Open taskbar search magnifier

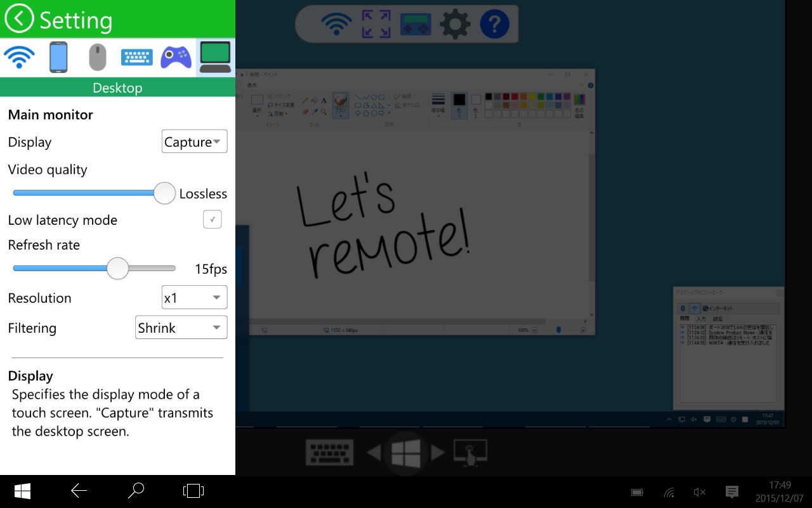click(x=136, y=490)
